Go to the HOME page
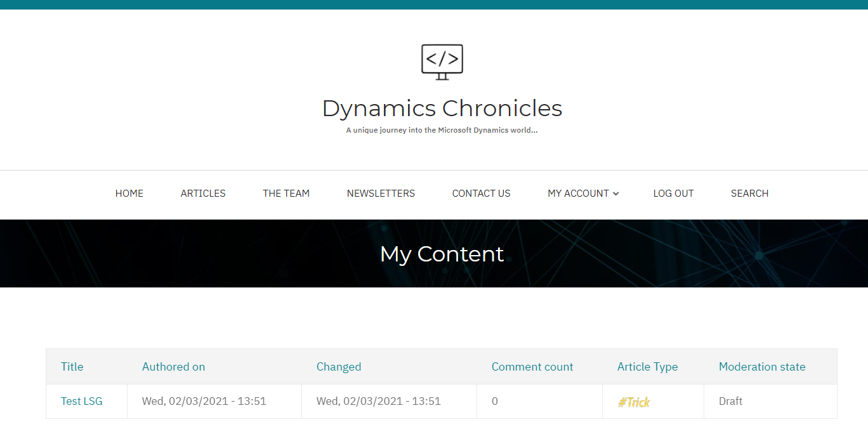Image resolution: width=868 pixels, height=441 pixels. [x=129, y=194]
